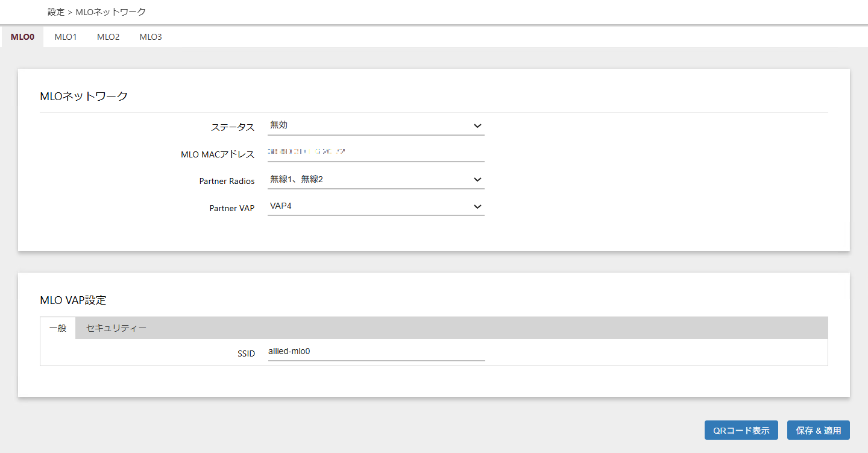868x453 pixels.
Task: Open the Partner VAP dropdown showing VAP4
Action: click(x=376, y=206)
